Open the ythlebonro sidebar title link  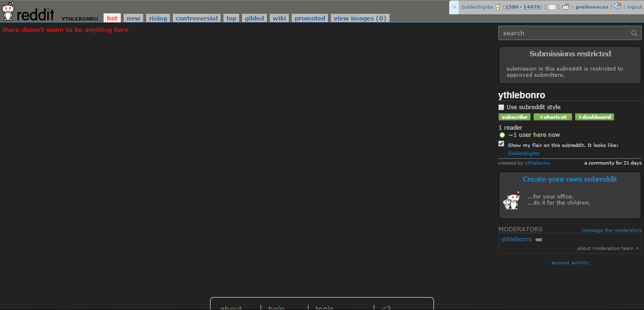click(522, 95)
